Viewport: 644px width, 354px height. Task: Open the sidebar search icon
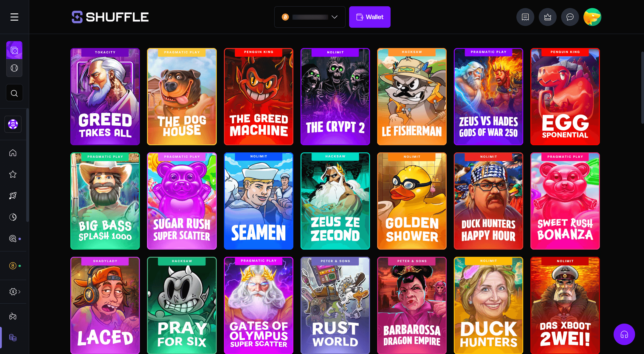[x=14, y=93]
